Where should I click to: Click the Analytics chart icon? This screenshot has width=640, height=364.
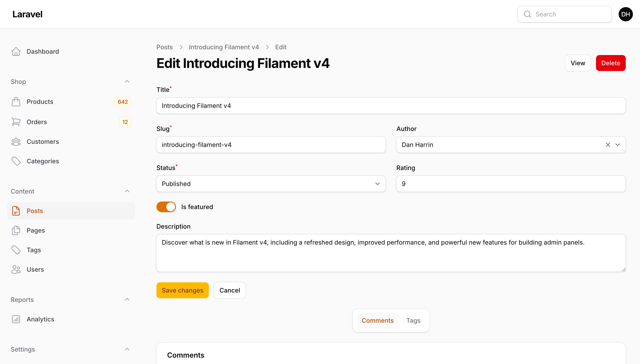click(16, 319)
